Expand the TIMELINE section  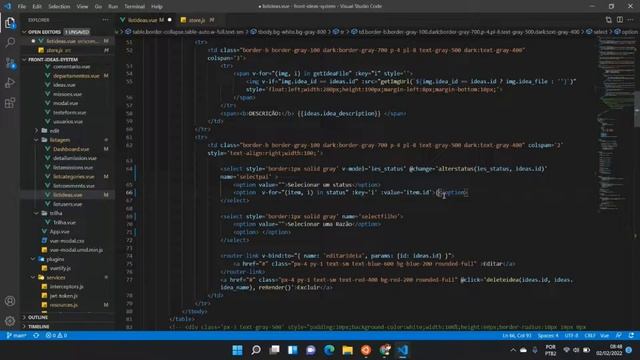pyautogui.click(x=39, y=327)
